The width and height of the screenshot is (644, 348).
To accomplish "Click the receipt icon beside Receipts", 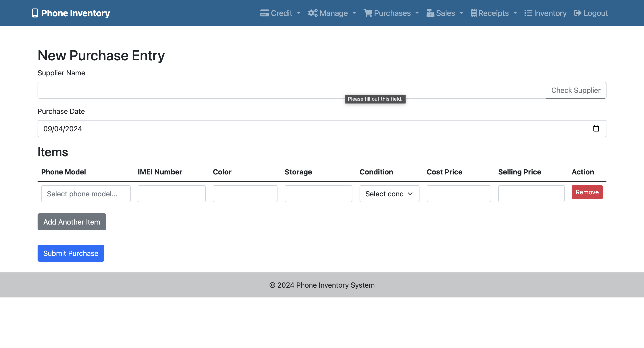I will point(473,13).
